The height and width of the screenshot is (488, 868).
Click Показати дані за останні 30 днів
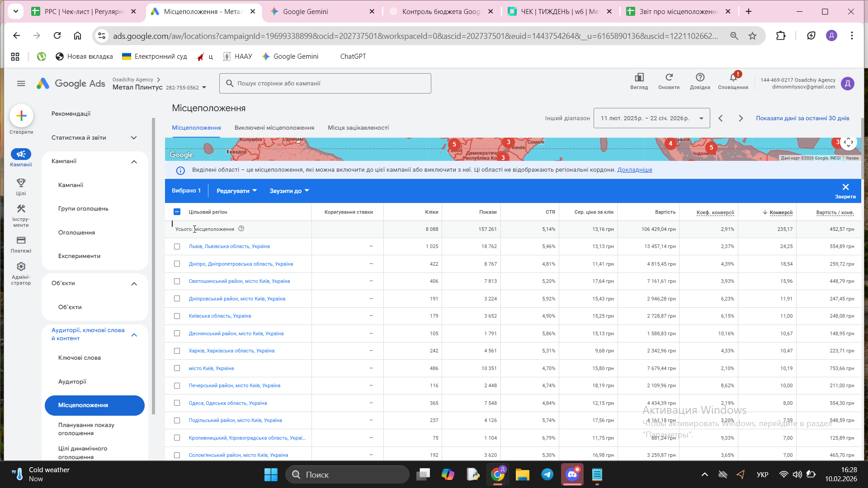point(802,118)
